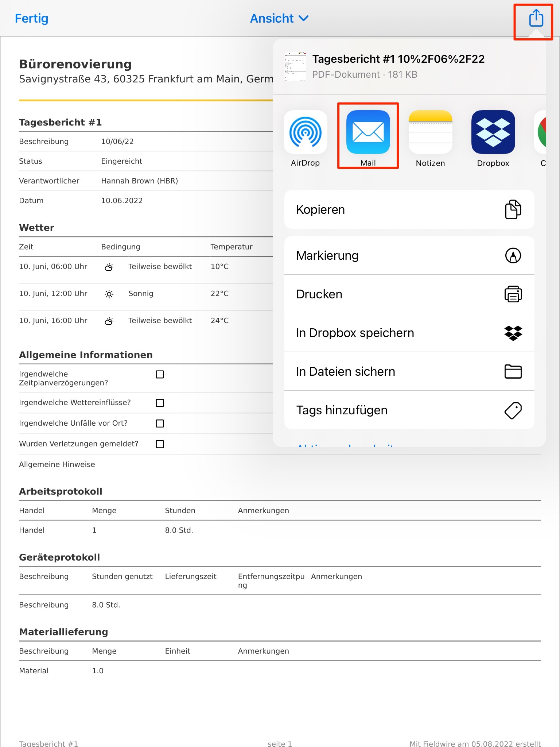Tap the 10°C temperature cell
Image resolution: width=560 pixels, height=747 pixels.
(x=219, y=267)
